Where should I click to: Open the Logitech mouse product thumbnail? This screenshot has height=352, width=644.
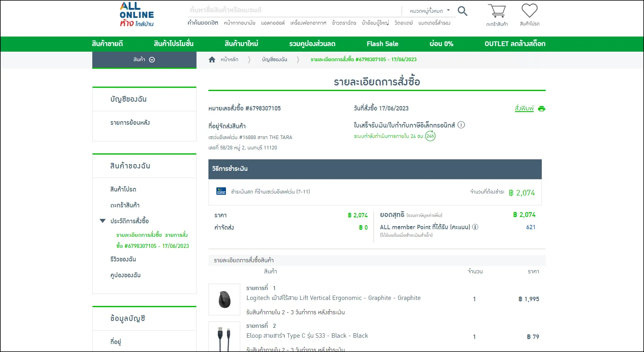(224, 299)
